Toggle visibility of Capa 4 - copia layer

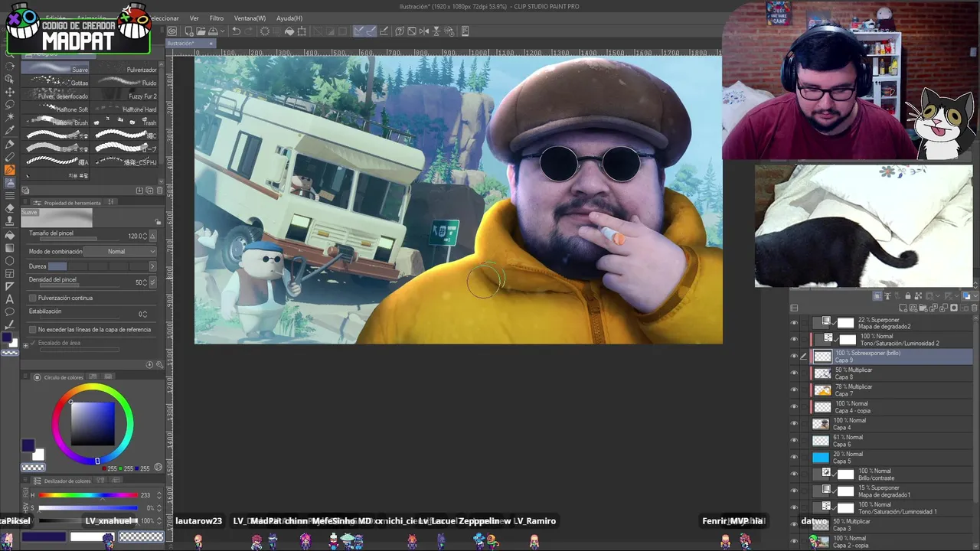[x=794, y=407]
